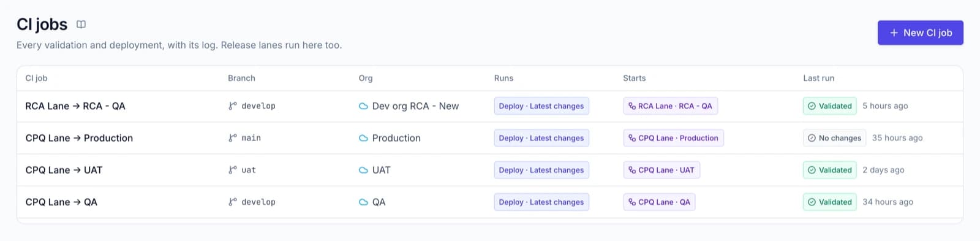Click the Branch column header
Image resolution: width=980 pixels, height=241 pixels.
(241, 78)
